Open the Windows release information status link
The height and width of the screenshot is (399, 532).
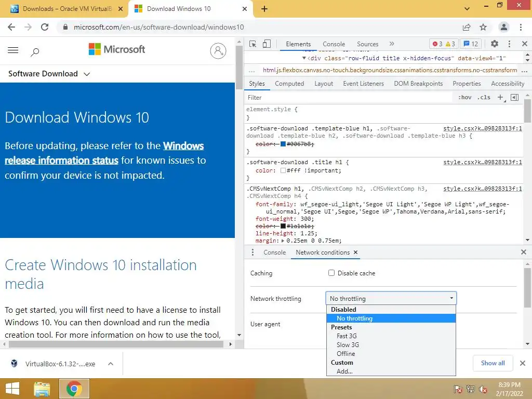coord(104,153)
